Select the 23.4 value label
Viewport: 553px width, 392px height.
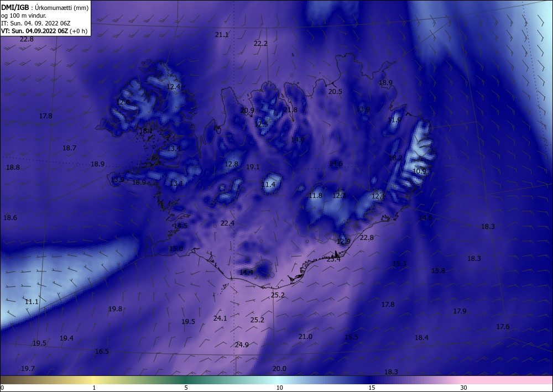[x=333, y=259]
